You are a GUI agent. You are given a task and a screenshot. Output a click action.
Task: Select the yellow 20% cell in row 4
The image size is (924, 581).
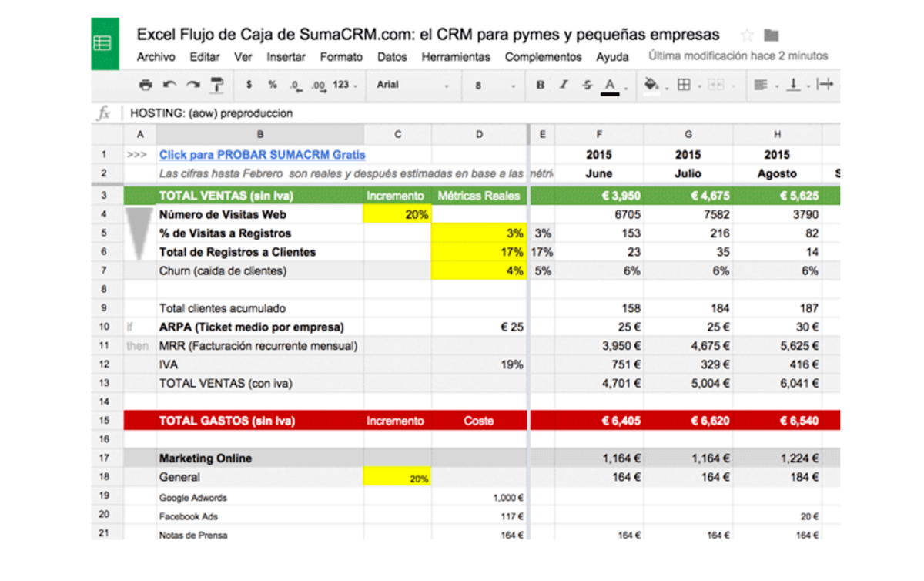coord(397,214)
